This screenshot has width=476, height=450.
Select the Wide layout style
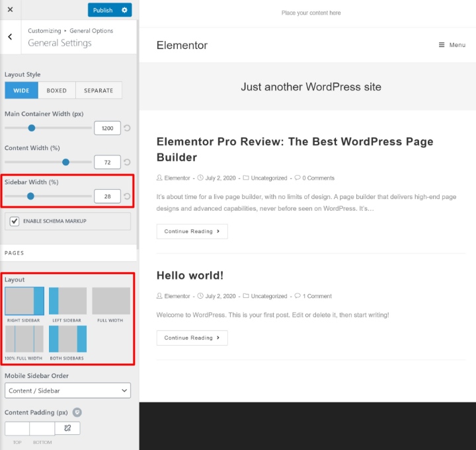pos(21,91)
